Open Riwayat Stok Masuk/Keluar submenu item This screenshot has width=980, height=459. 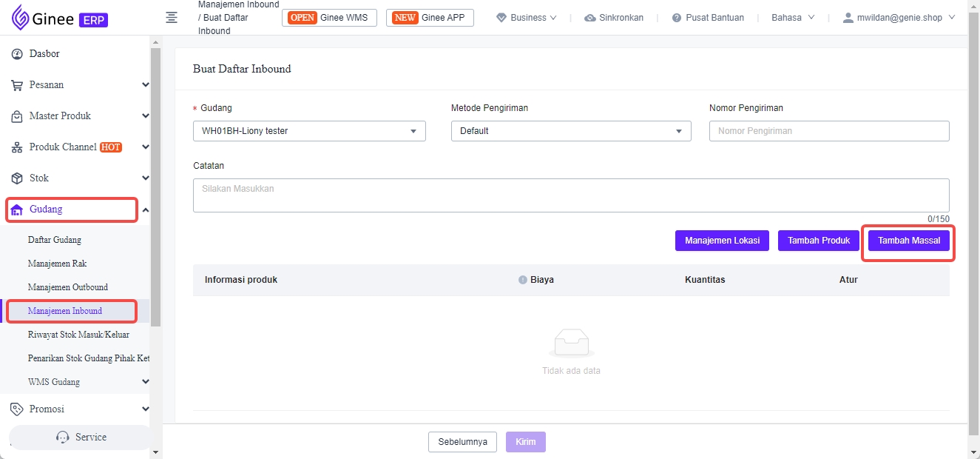pos(78,335)
